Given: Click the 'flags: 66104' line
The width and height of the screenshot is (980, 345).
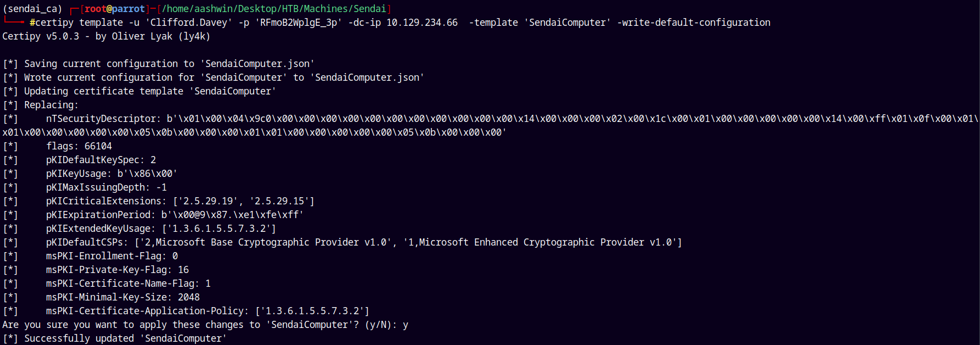Looking at the screenshot, I should click(79, 146).
